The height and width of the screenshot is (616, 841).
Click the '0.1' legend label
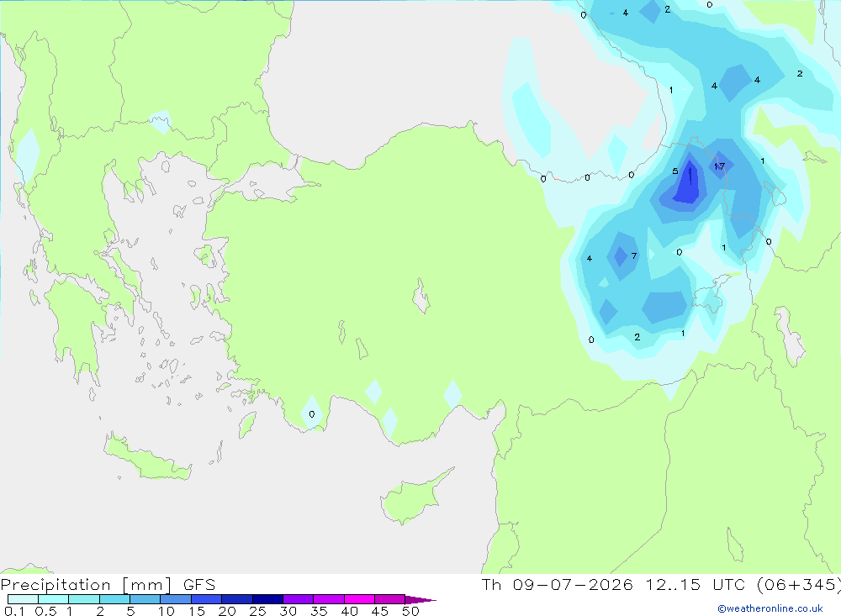click(14, 611)
